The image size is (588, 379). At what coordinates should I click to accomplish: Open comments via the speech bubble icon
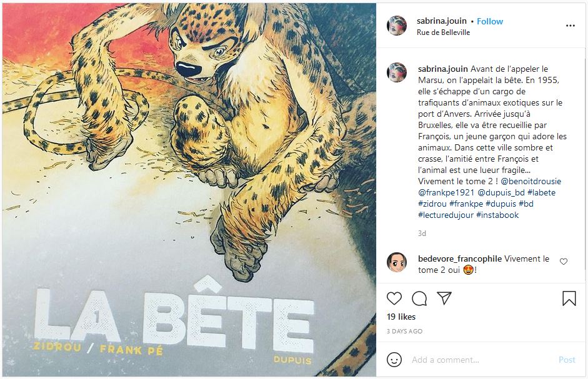click(x=419, y=298)
